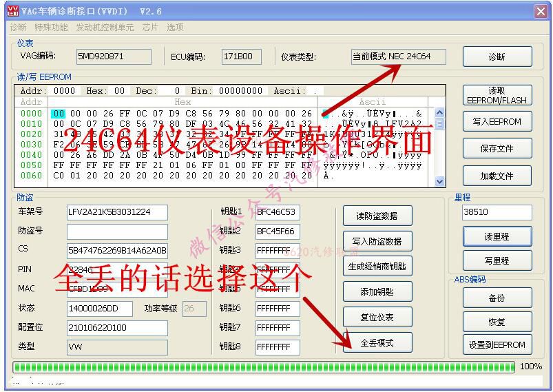Click the 钥匙1 field BFC46C53
The width and height of the screenshot is (553, 392).
coord(278,212)
